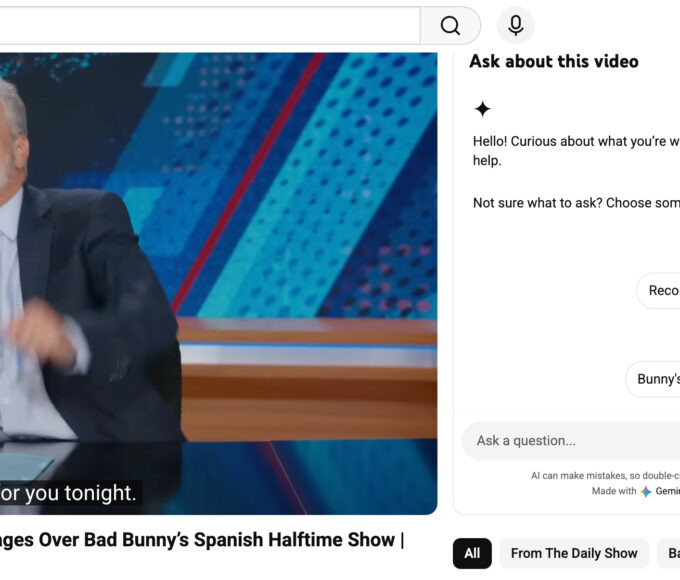The image size is (680, 580).
Task: Click the "or you tonight." subtitle caption
Action: click(x=68, y=493)
